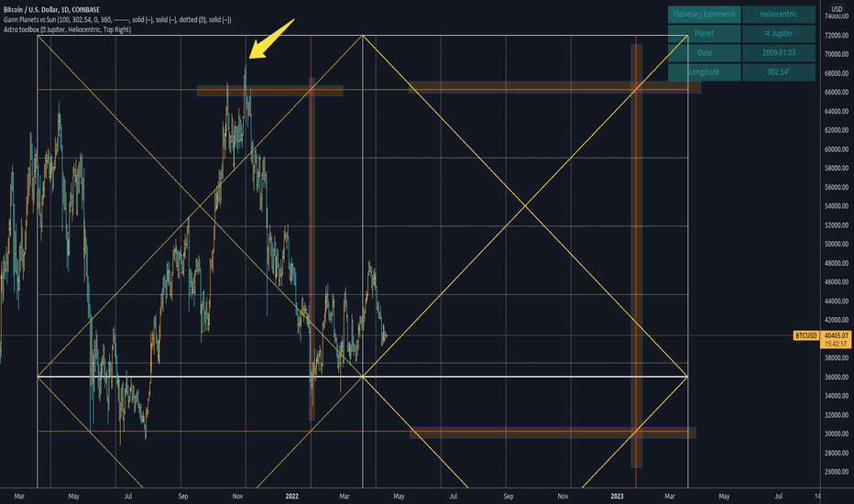Click the 62000.00 price axis label
The height and width of the screenshot is (504, 854).
[x=837, y=130]
